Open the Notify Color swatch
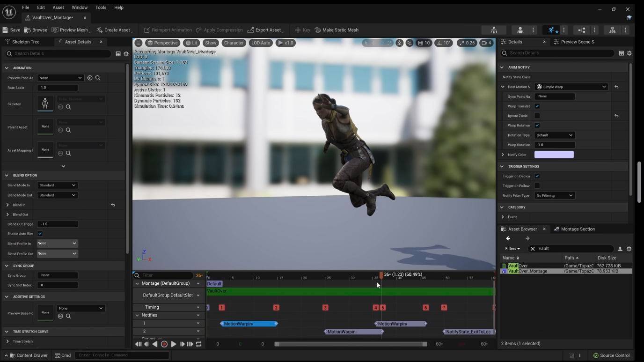 554,155
